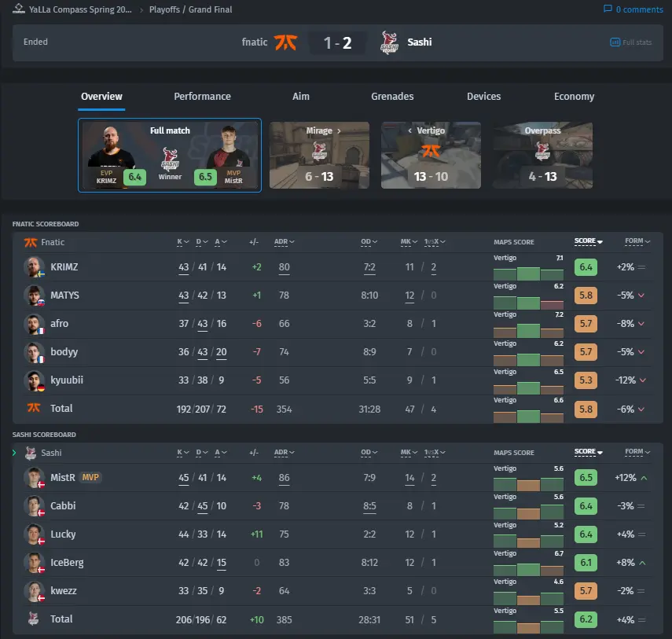Image resolution: width=672 pixels, height=639 pixels.
Task: Click MistR's player avatar
Action: (x=34, y=477)
